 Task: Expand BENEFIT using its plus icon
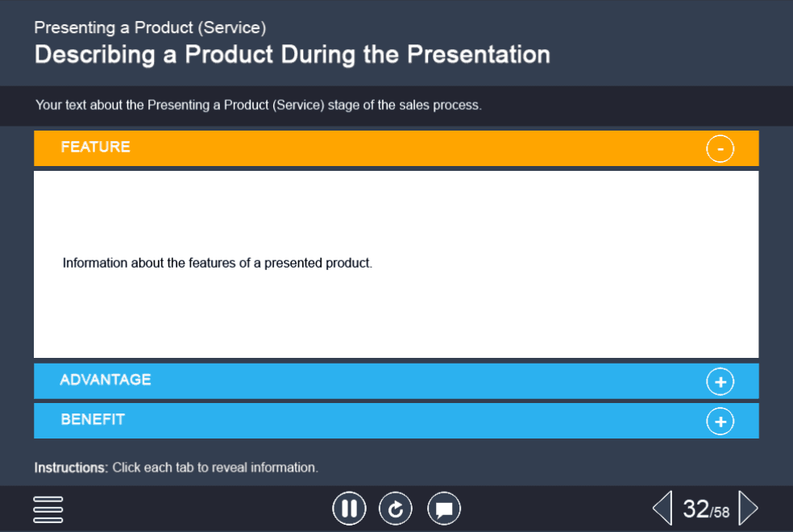(720, 421)
